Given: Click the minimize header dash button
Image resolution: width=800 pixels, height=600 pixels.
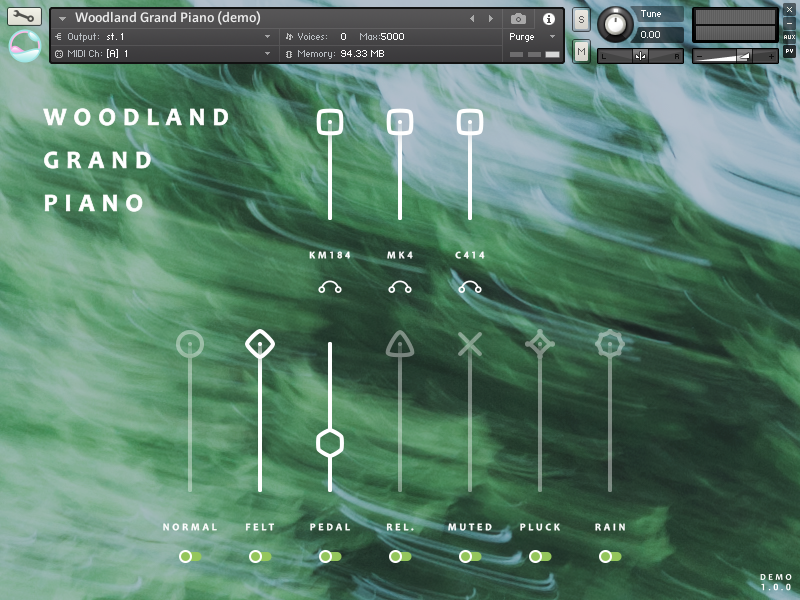Looking at the screenshot, I should click(x=789, y=23).
